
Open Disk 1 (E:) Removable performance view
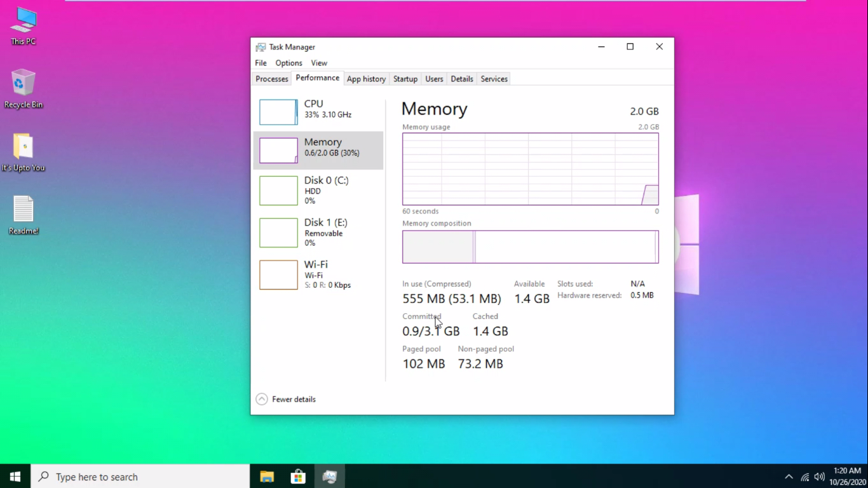pyautogui.click(x=318, y=233)
